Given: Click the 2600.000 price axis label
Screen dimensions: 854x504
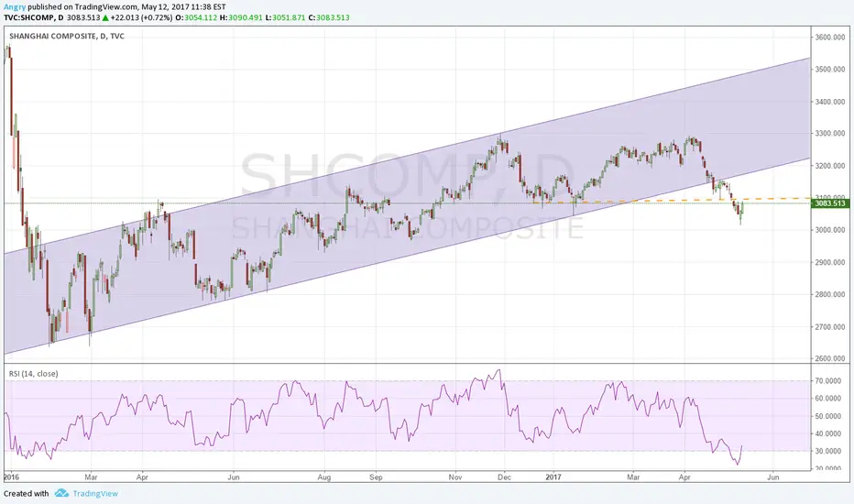Looking at the screenshot, I should [x=830, y=358].
